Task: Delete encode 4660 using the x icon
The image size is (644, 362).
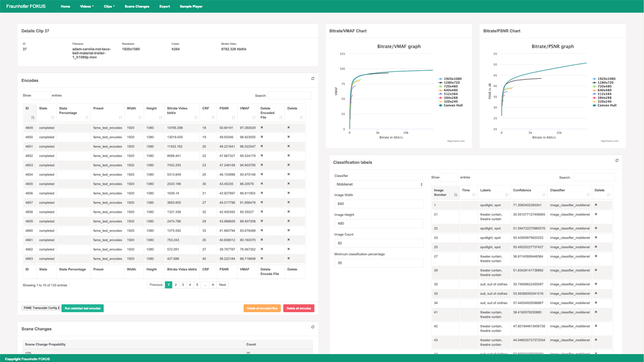Action: tap(289, 231)
